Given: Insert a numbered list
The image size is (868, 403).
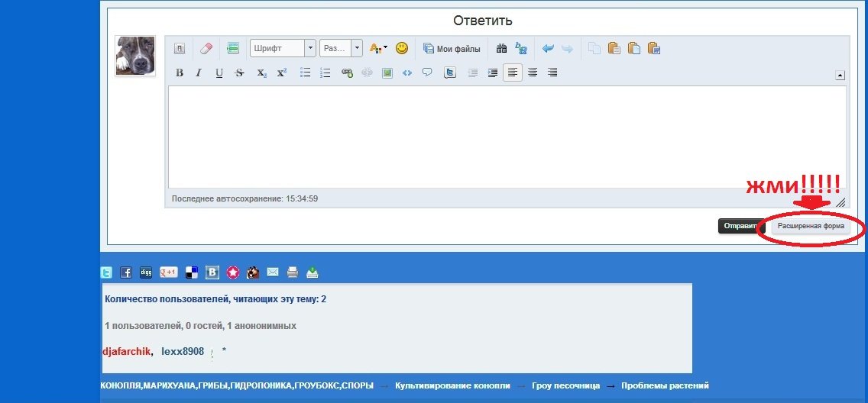Looking at the screenshot, I should [x=325, y=73].
